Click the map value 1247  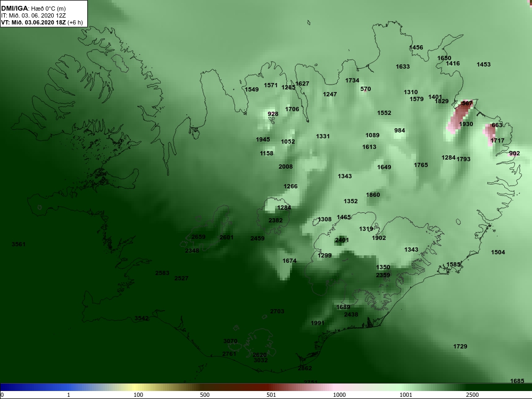[x=330, y=94]
